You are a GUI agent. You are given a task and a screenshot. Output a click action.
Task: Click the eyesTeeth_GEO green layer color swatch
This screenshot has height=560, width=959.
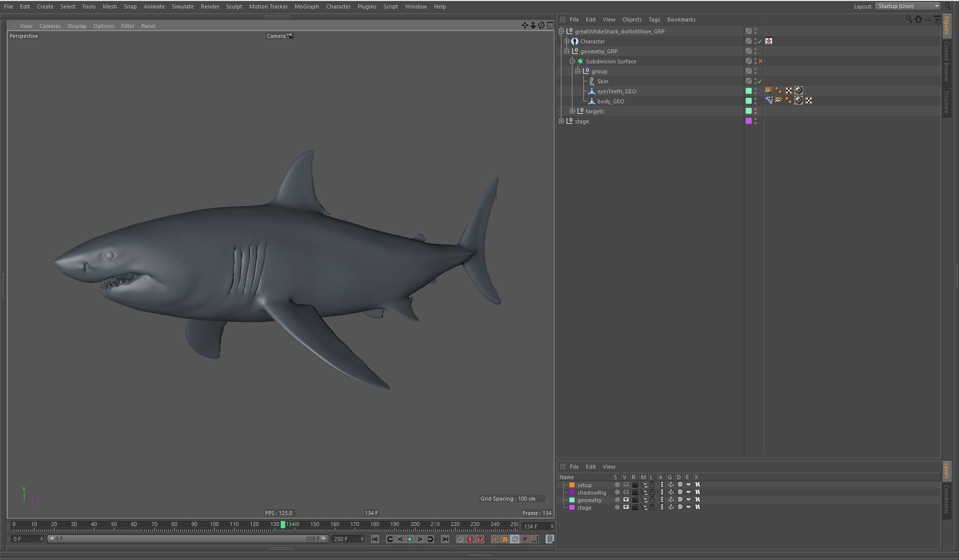pyautogui.click(x=748, y=91)
